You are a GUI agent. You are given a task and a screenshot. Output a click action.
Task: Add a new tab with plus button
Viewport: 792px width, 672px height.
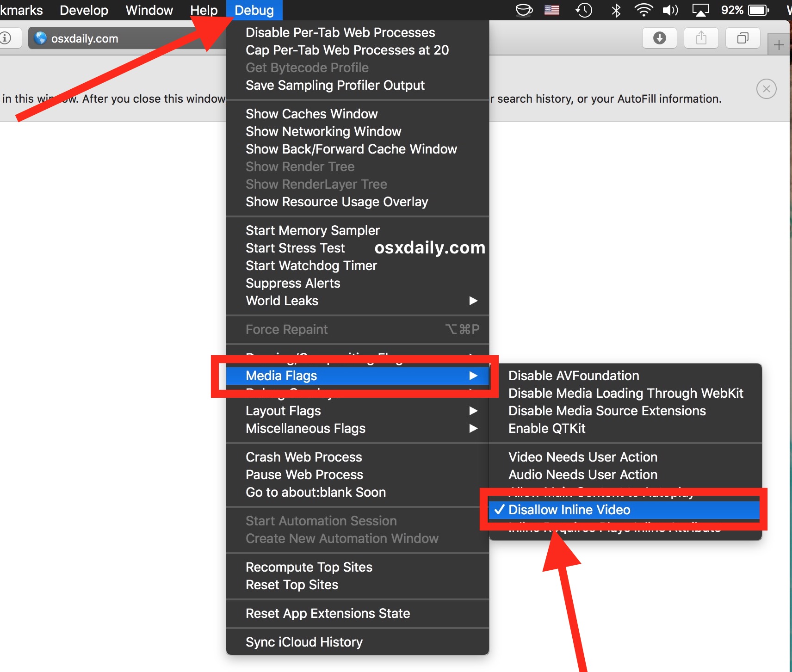point(779,45)
